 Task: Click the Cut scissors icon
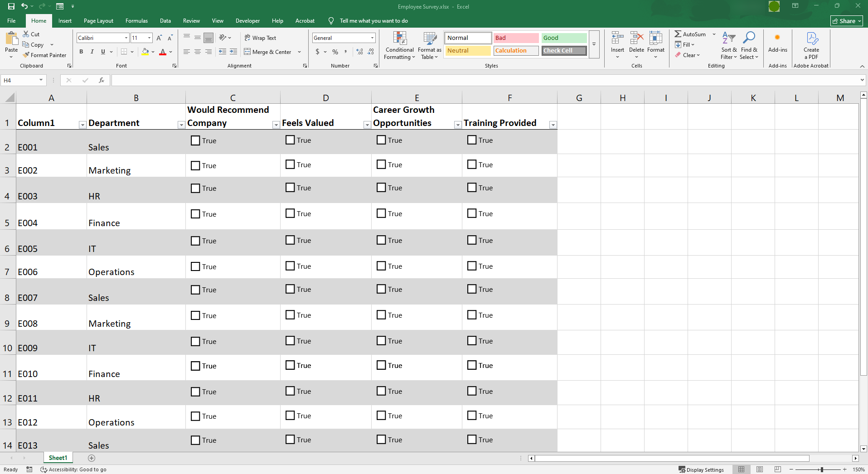click(26, 34)
